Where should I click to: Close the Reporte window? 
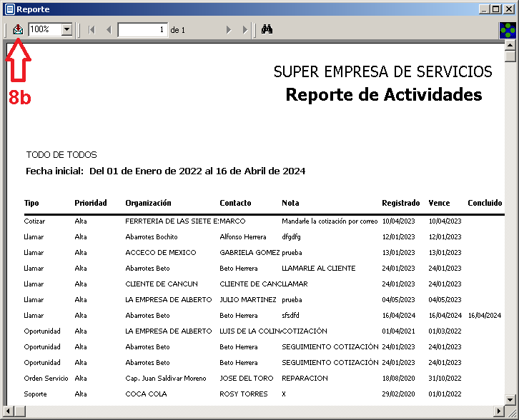[509, 9]
